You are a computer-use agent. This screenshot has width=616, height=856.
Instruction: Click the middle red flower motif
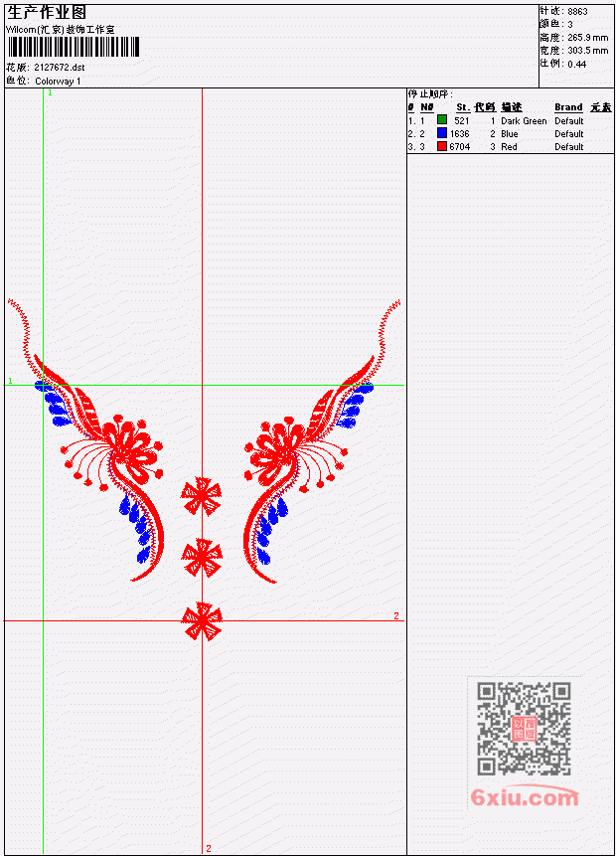pyautogui.click(x=202, y=558)
